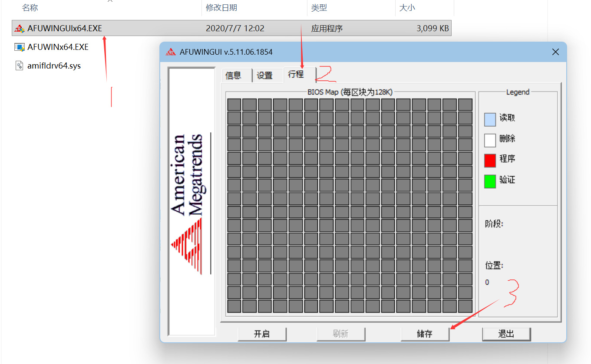591x364 pixels.
Task: Click the date 2020/7/7 12:02
Action: point(235,29)
